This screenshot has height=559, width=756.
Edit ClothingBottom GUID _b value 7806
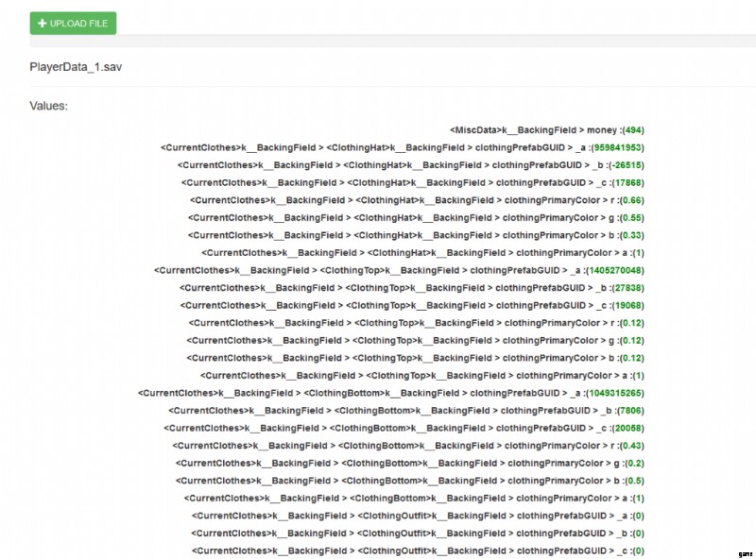629,411
